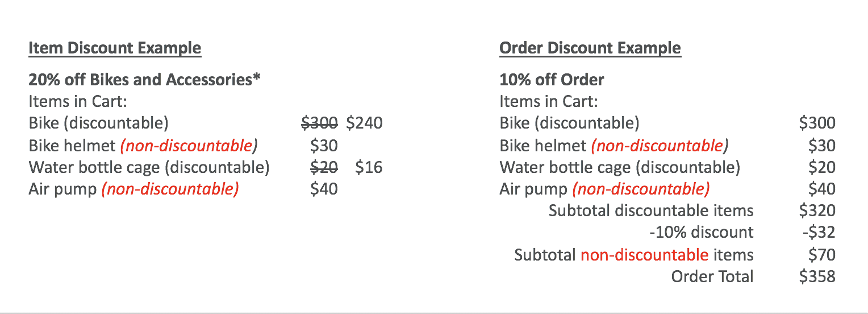Image resolution: width=868 pixels, height=314 pixels.
Task: Click the $358 order total amount
Action: (x=817, y=277)
